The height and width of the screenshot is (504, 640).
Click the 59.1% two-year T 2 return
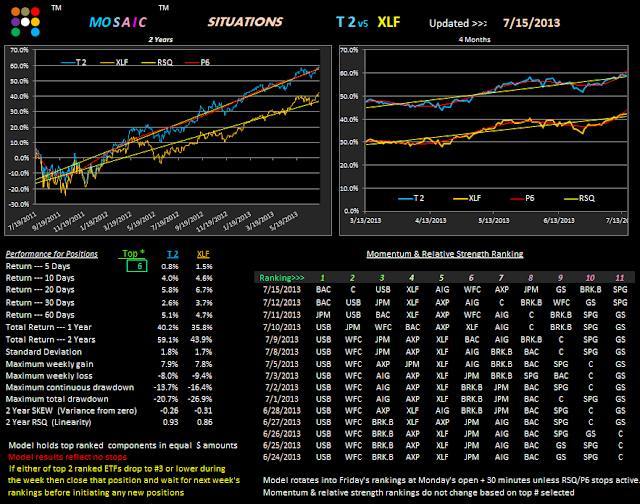coord(168,340)
